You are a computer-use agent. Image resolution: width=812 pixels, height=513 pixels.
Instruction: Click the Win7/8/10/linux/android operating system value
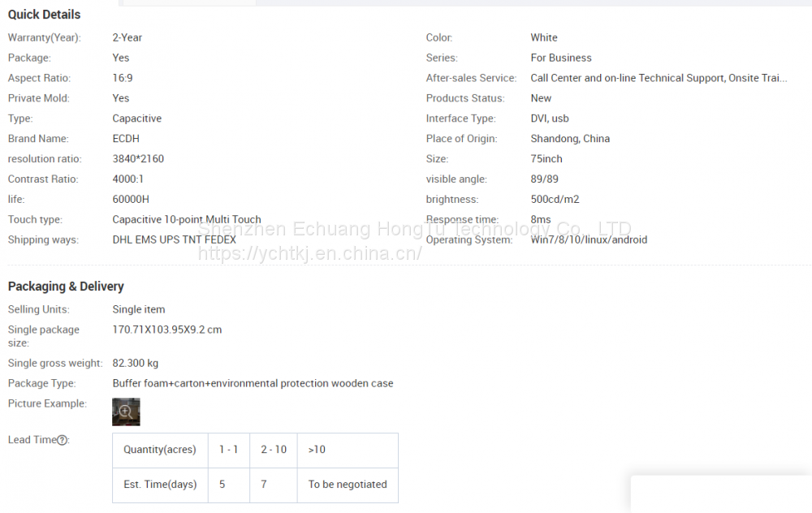click(589, 240)
